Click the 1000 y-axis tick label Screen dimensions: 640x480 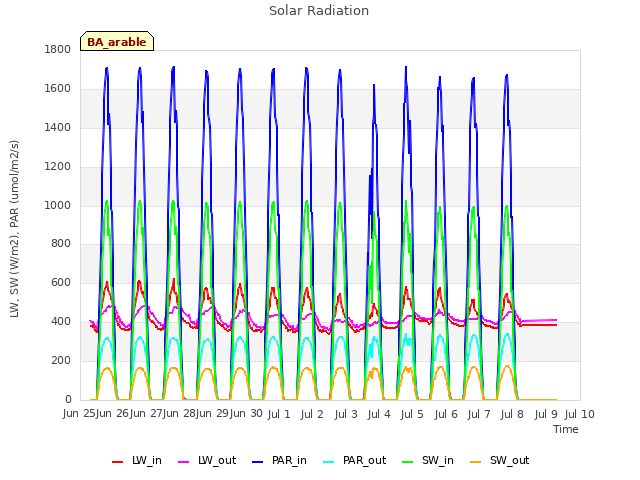58,205
